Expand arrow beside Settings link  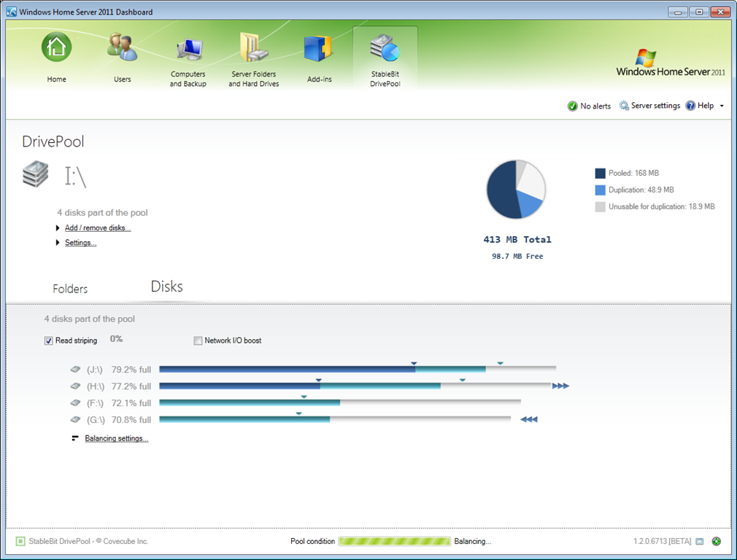point(58,242)
